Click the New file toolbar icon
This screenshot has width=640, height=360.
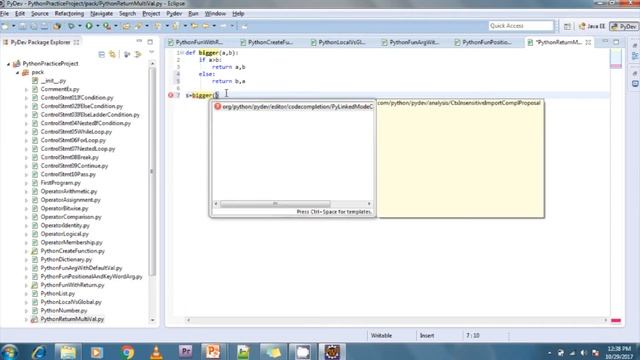tap(5, 26)
